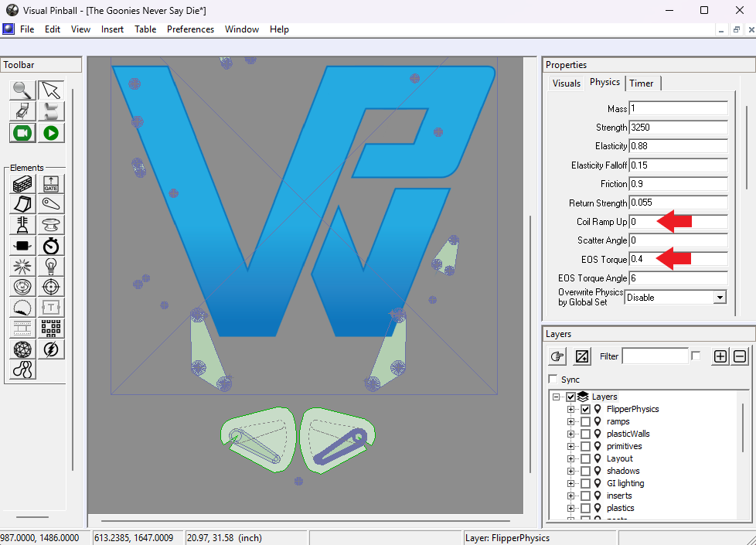Collapse the root Layers tree node
The width and height of the screenshot is (756, 545).
[x=557, y=397]
